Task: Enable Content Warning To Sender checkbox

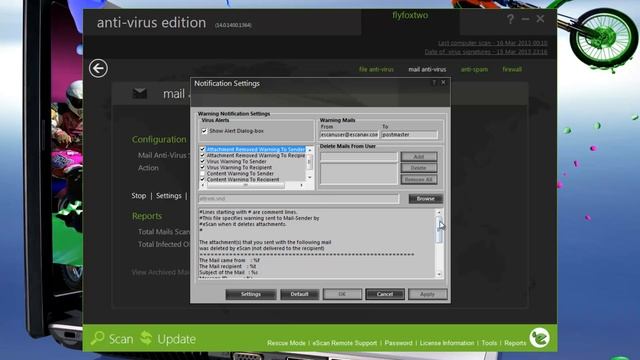Action: tap(202, 173)
